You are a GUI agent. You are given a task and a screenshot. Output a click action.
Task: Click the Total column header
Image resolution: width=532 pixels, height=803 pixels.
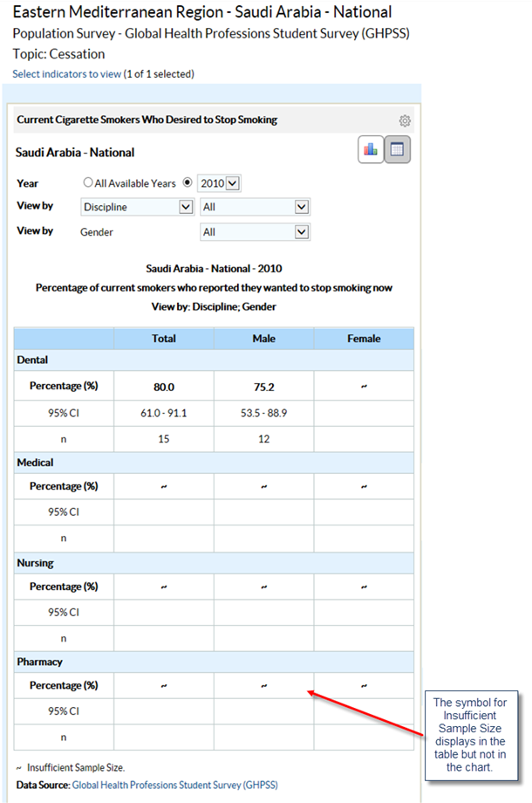[163, 339]
